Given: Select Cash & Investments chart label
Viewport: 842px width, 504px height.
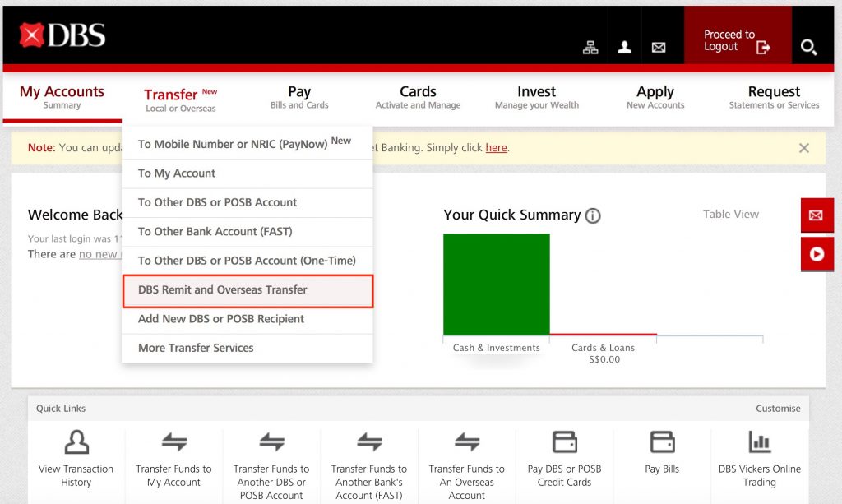Looking at the screenshot, I should [496, 348].
